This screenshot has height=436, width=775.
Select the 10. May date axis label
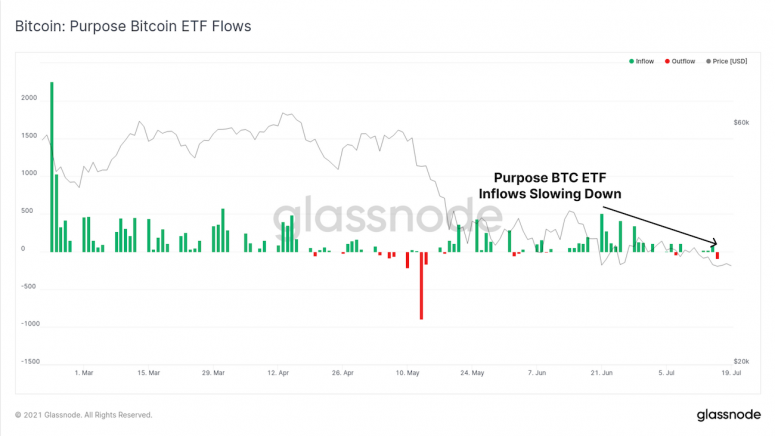(x=407, y=373)
